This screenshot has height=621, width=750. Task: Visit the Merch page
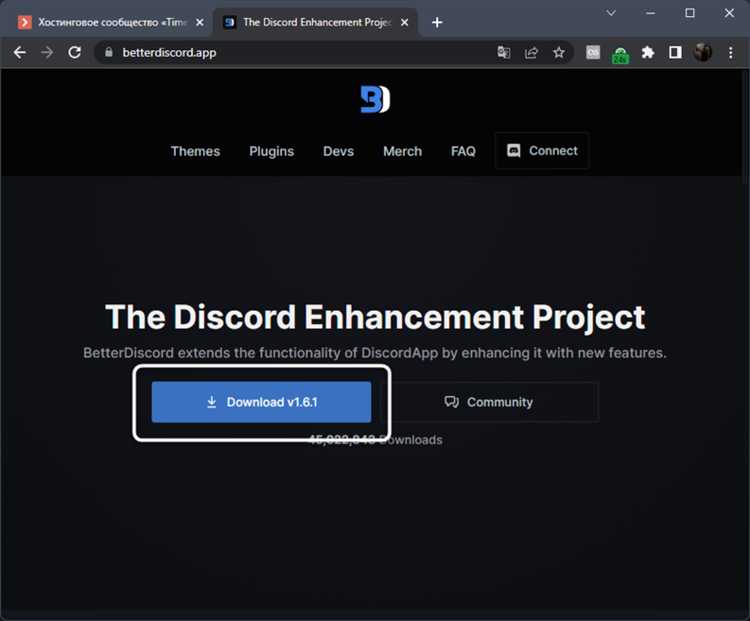click(402, 151)
